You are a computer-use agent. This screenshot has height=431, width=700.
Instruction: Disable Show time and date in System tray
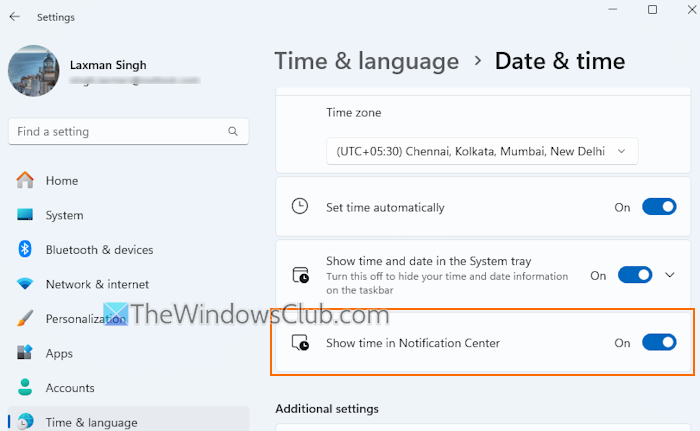[635, 275]
